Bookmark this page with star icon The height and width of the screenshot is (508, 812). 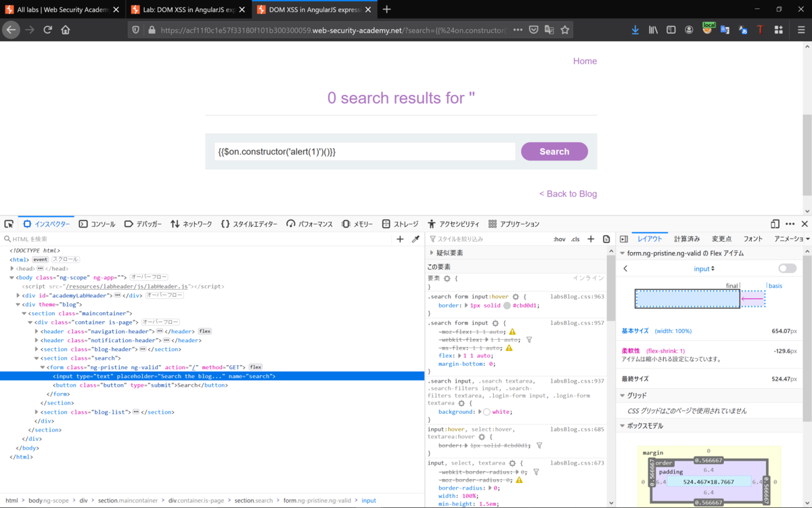(565, 30)
